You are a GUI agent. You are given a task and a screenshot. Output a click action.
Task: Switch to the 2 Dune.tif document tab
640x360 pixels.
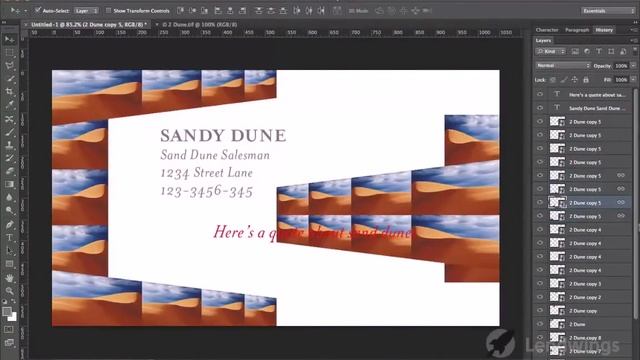click(199, 24)
